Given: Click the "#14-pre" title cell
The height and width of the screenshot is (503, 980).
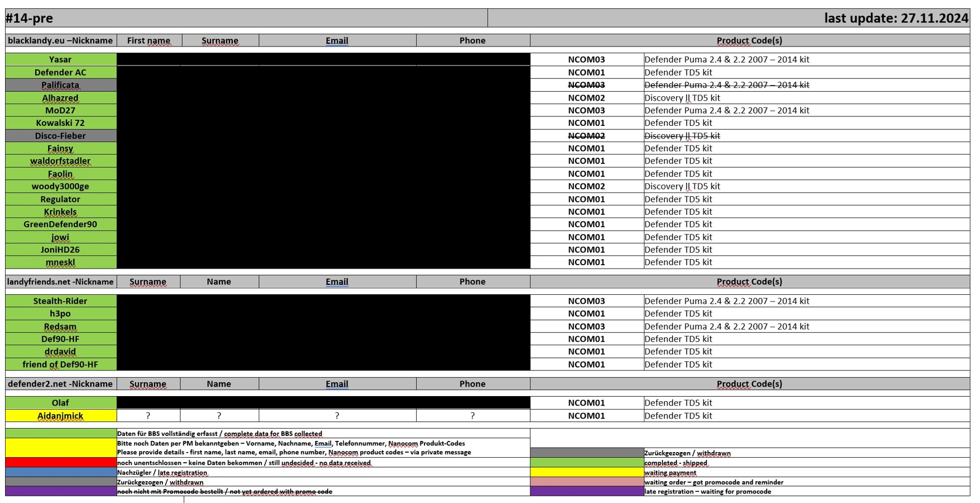Looking at the screenshot, I should [x=246, y=18].
